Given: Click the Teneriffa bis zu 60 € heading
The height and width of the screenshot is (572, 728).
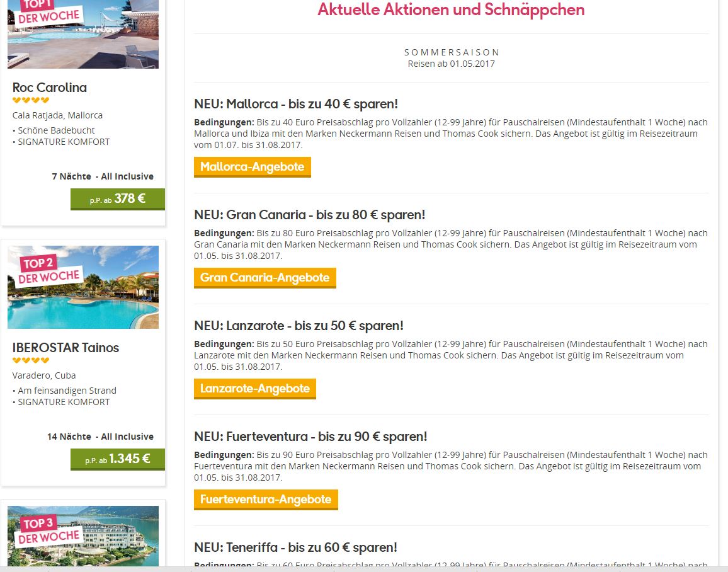Looking at the screenshot, I should pyautogui.click(x=295, y=547).
